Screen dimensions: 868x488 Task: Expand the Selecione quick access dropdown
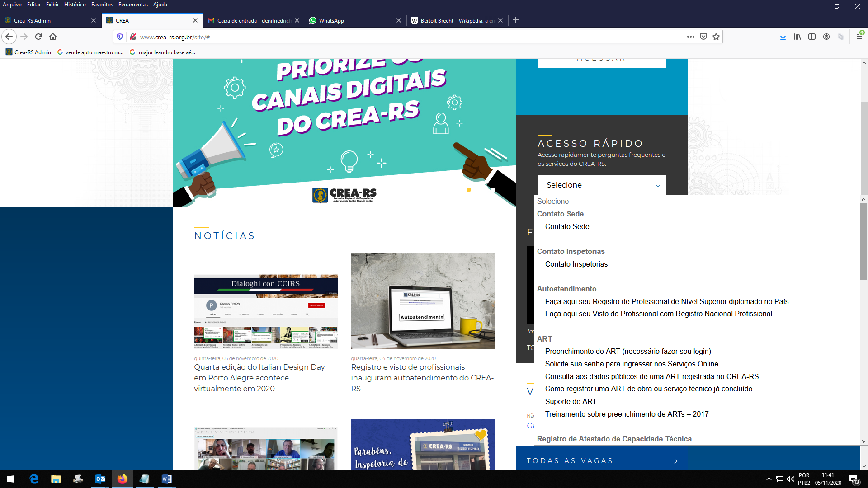(x=602, y=185)
